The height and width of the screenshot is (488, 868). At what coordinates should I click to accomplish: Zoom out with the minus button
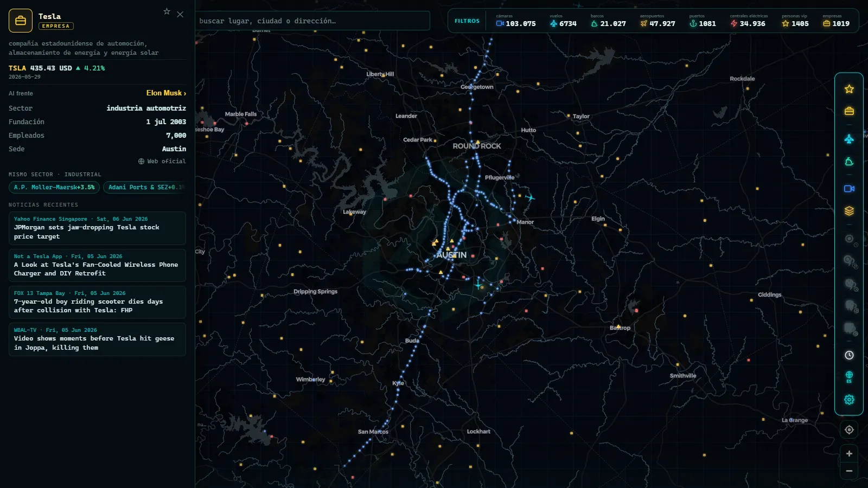click(849, 471)
